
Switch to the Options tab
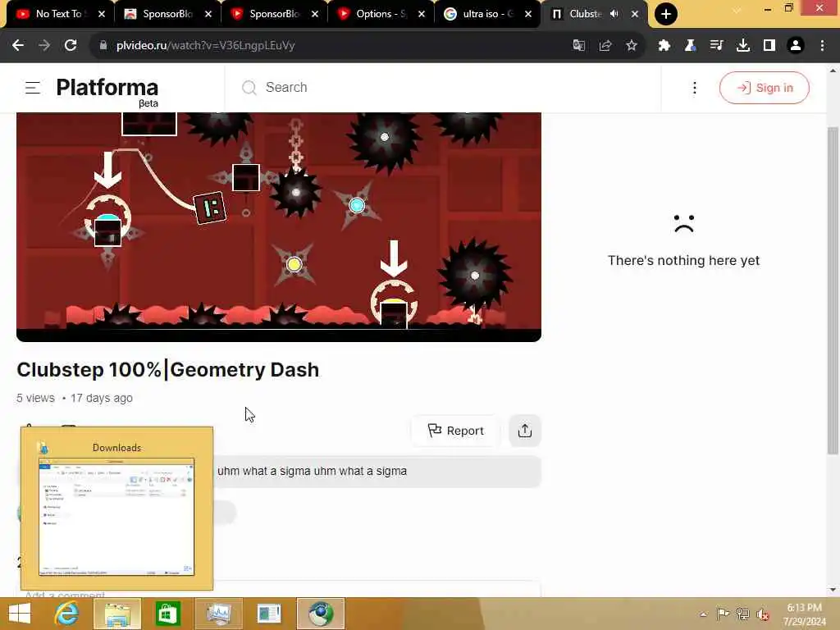[x=380, y=15]
